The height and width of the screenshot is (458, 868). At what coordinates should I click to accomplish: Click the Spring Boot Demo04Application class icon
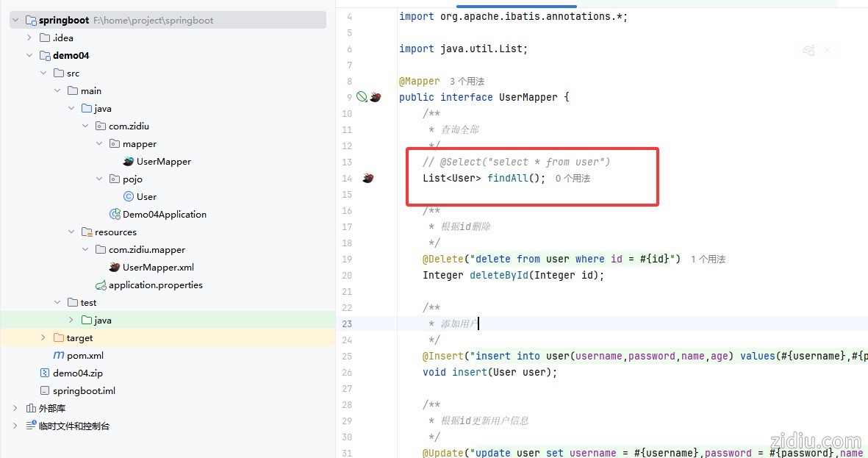click(115, 215)
